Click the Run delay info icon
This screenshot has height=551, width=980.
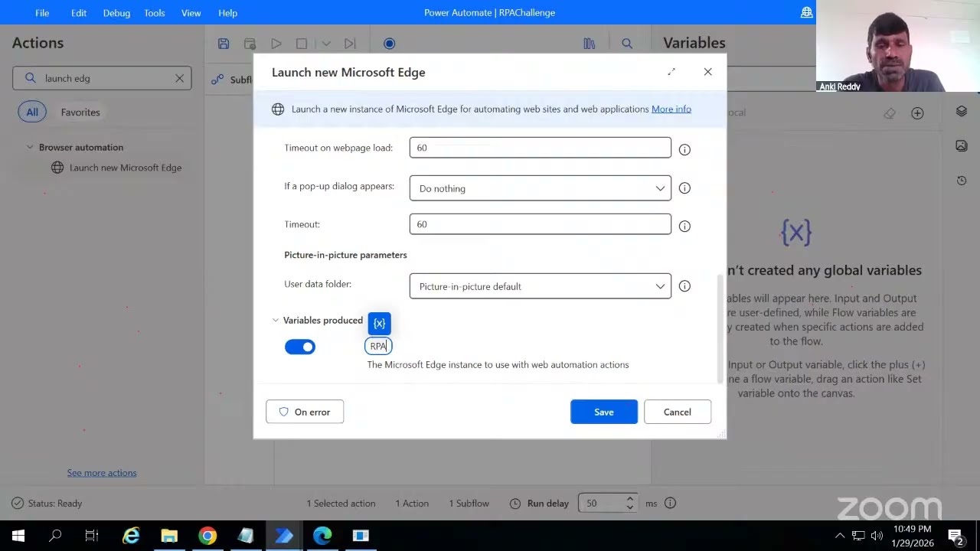pos(670,503)
